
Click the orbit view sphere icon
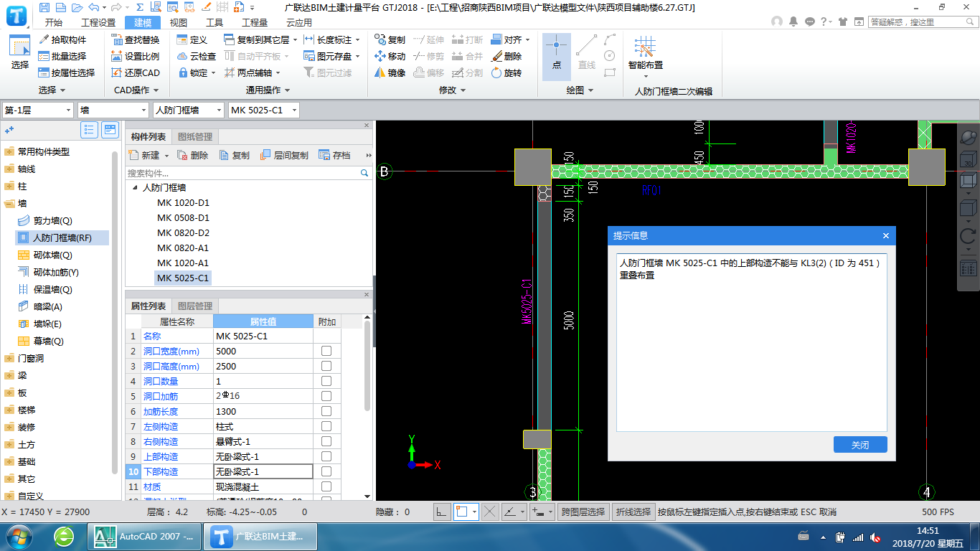tap(969, 136)
